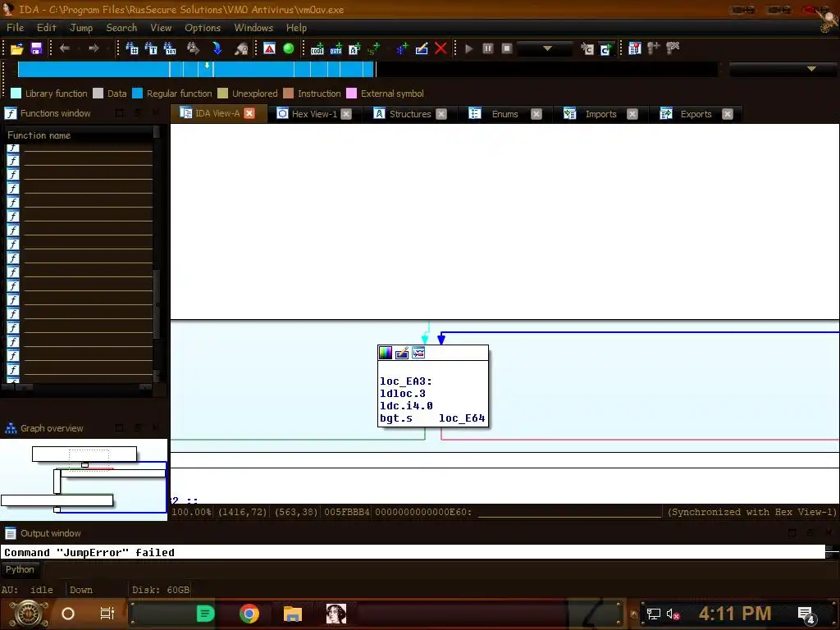Search for immediate value with binoculars # icon
The width and height of the screenshot is (840, 630).
132,48
